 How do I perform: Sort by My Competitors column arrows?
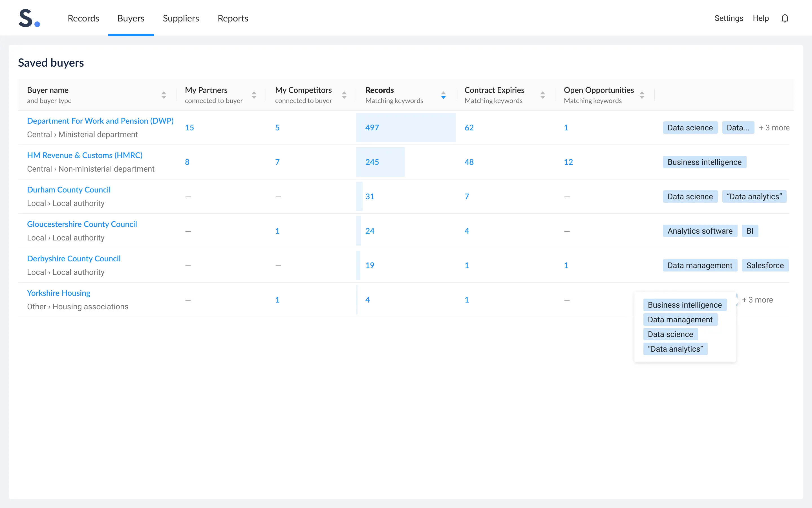pyautogui.click(x=344, y=95)
